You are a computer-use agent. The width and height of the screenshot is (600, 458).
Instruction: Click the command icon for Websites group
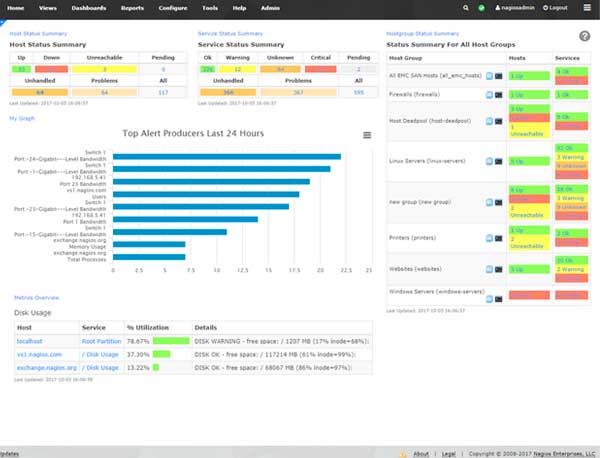498,270
